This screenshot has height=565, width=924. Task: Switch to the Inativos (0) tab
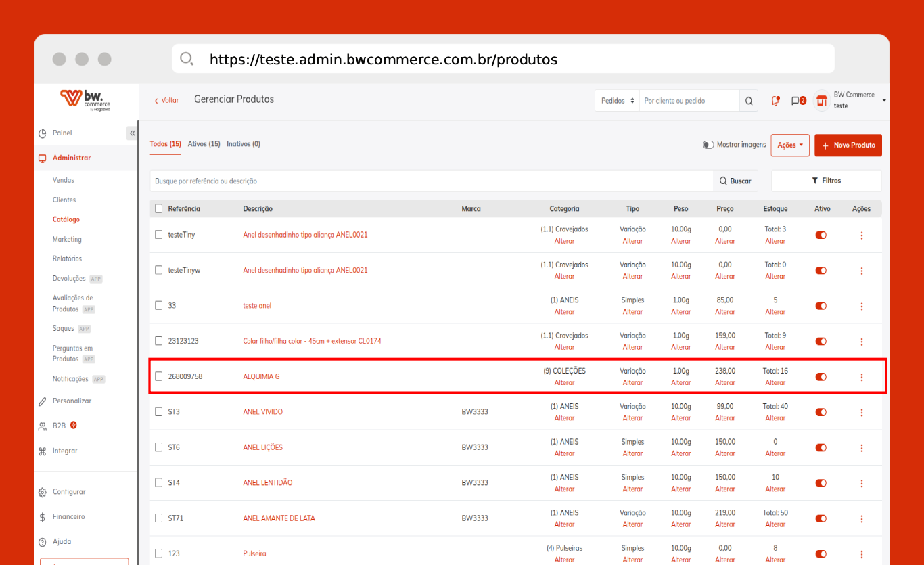pos(244,144)
